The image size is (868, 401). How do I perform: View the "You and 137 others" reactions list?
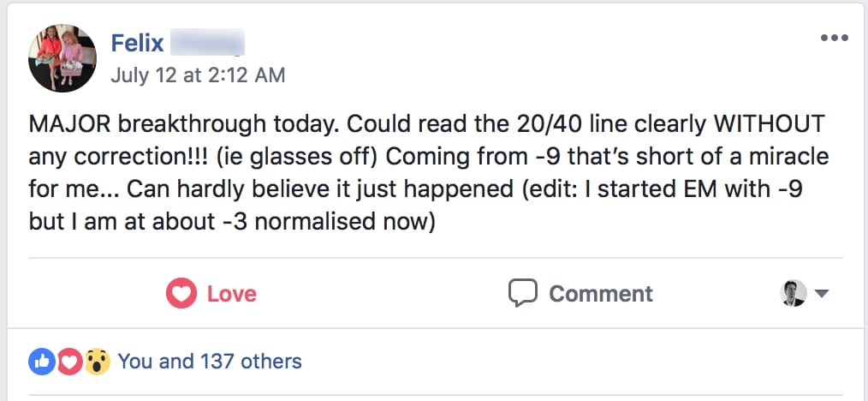pos(210,362)
